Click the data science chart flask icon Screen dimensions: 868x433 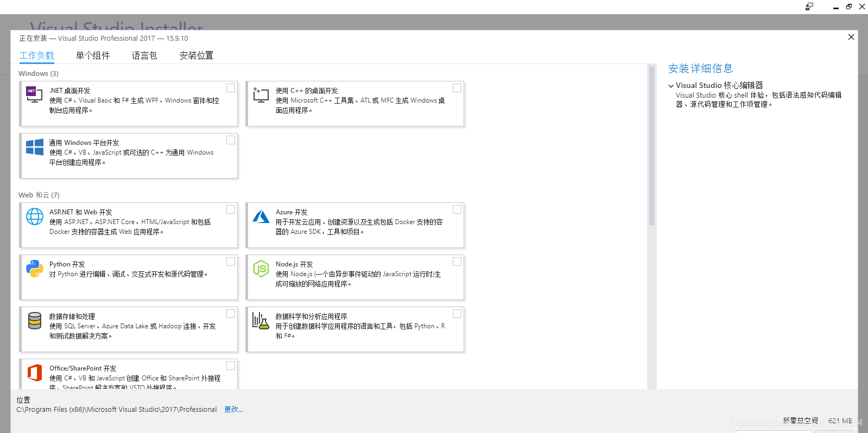point(261,321)
